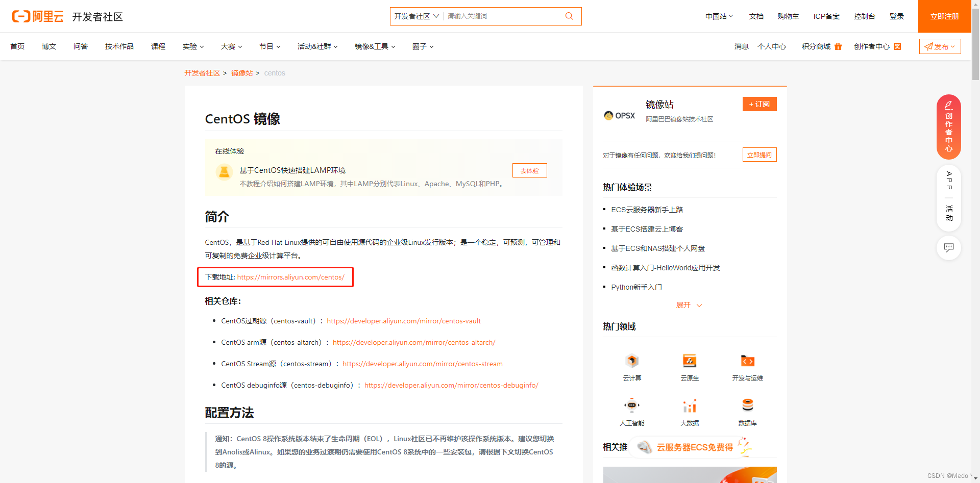
Task: Open the 博文 nav item
Action: tap(49, 46)
